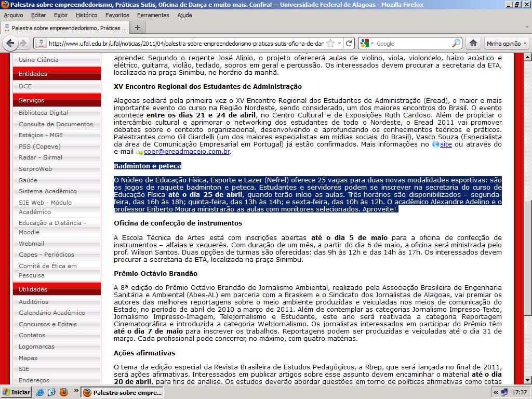
Task: Open Consulta de Documentos link
Action: (56, 124)
